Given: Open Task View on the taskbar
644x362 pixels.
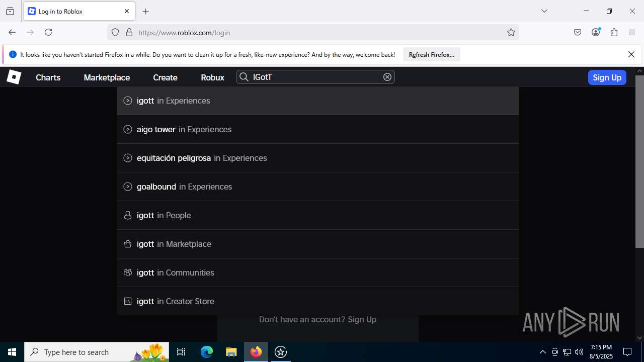Looking at the screenshot, I should 181,352.
